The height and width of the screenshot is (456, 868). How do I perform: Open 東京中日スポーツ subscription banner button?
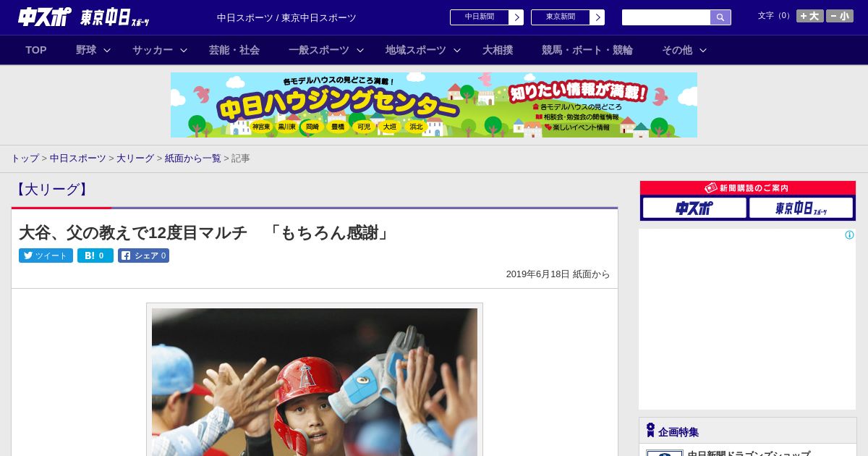(x=801, y=208)
